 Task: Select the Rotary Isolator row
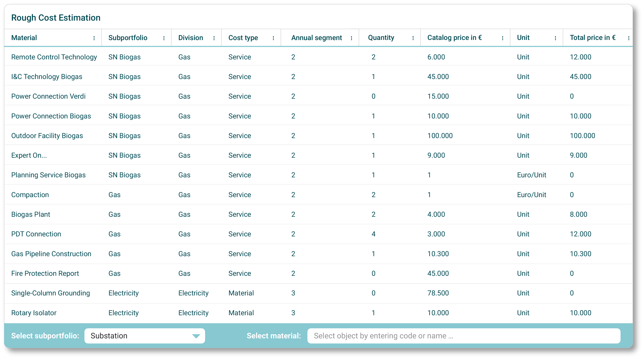34,313
